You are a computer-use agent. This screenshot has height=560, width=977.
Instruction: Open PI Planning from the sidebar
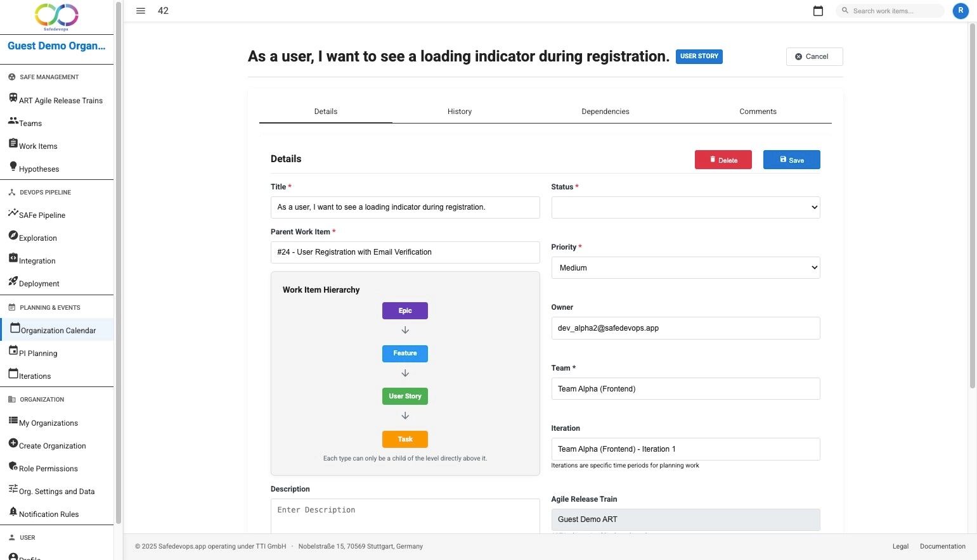point(37,353)
